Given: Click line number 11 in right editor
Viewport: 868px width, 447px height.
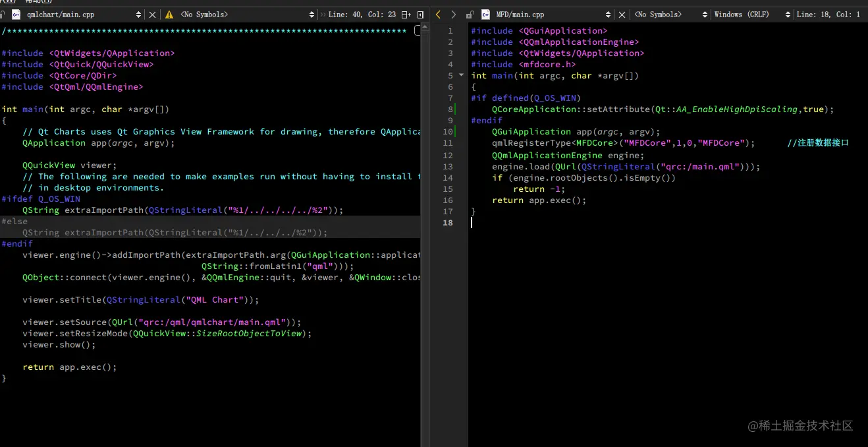Looking at the screenshot, I should tap(448, 143).
